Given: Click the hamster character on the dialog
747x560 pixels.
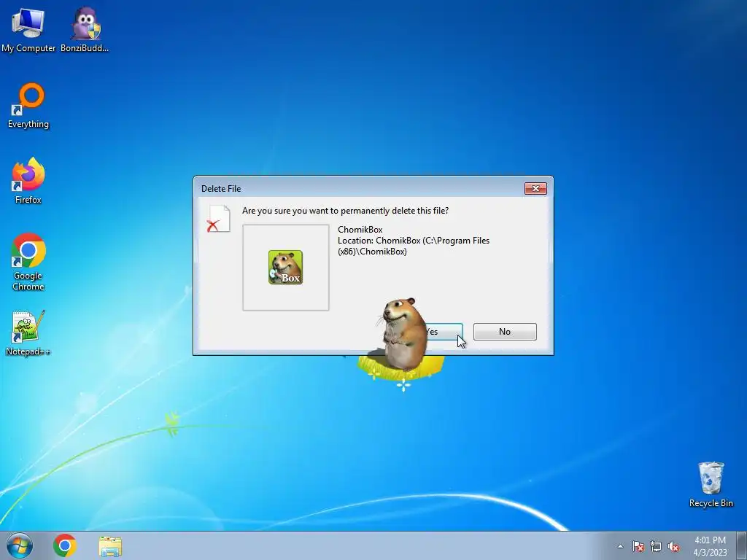Looking at the screenshot, I should point(404,334).
